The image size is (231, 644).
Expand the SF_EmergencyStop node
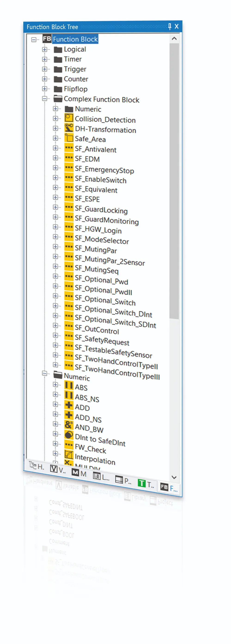[x=55, y=167]
